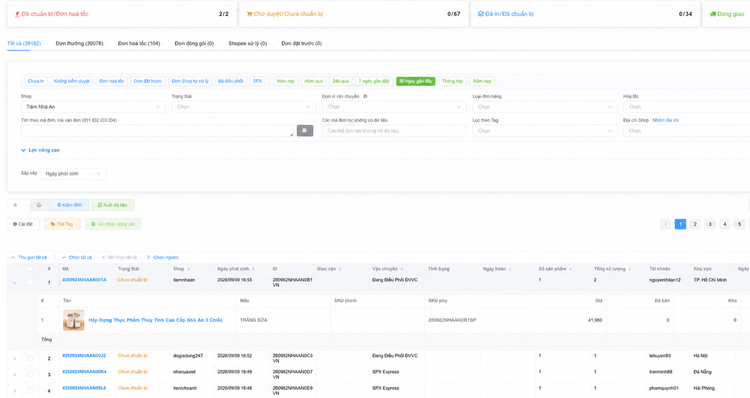Screen dimensions: 750x398
Task: Click the previous page arrow in pagination
Action: [666, 224]
